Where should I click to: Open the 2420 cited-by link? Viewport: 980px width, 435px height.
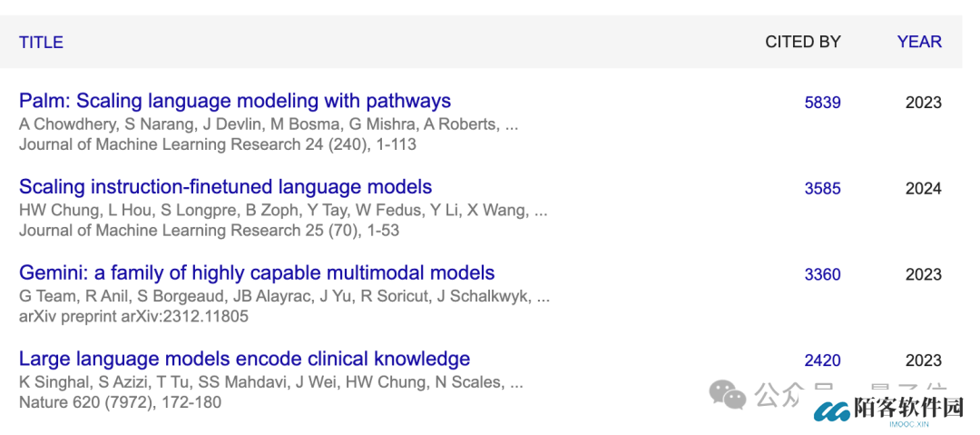822,361
